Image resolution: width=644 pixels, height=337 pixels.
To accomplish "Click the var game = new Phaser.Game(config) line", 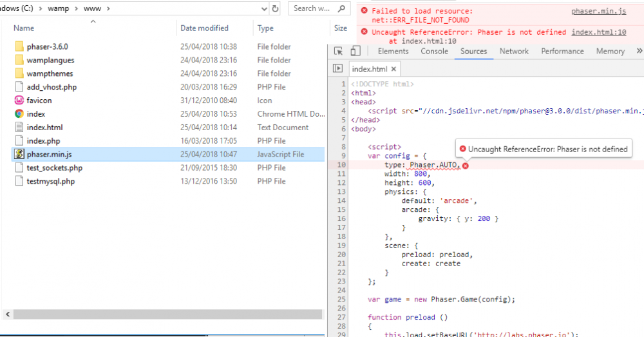I will tap(441, 299).
